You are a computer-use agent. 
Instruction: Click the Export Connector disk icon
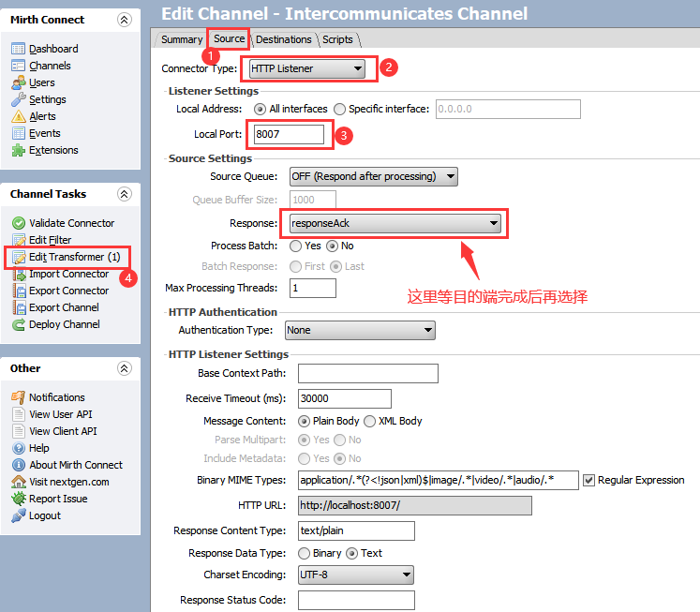point(19,291)
